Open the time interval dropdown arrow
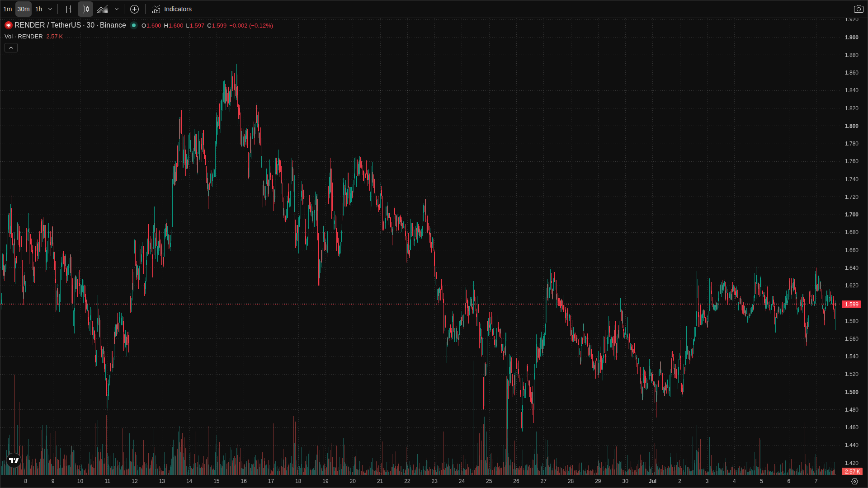868x488 pixels. pyautogui.click(x=50, y=9)
